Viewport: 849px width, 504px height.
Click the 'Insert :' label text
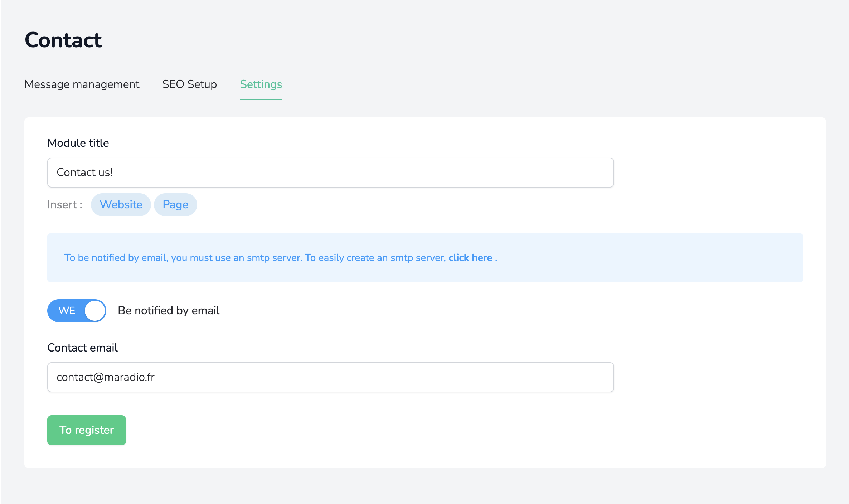[x=65, y=205]
